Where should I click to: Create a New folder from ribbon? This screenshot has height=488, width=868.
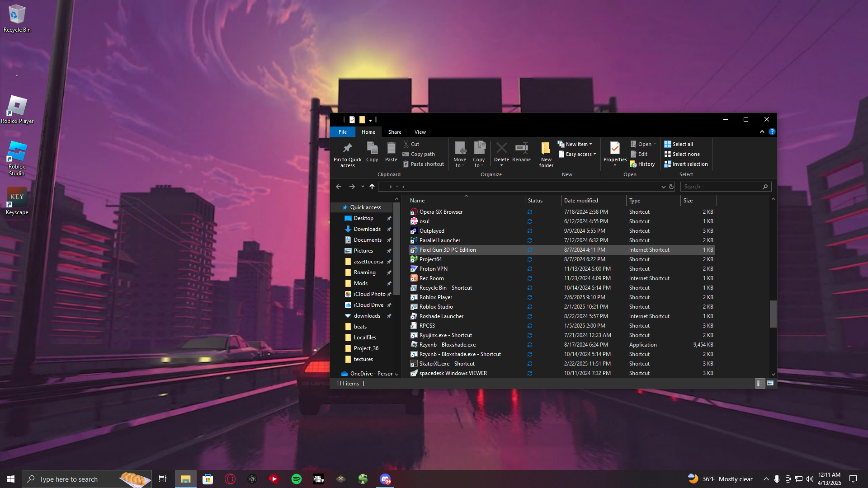[x=546, y=154]
